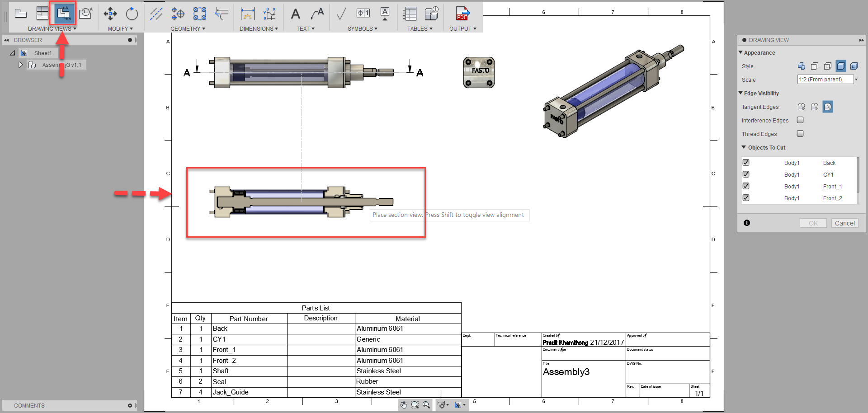Open the Output PDF tool
This screenshot has height=413, width=868.
pos(462,14)
